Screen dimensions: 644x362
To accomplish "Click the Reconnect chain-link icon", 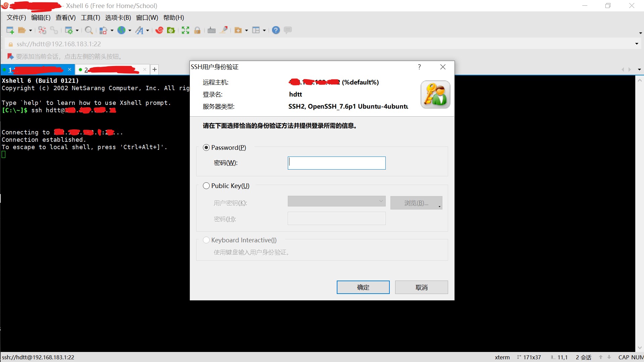I will (54, 30).
